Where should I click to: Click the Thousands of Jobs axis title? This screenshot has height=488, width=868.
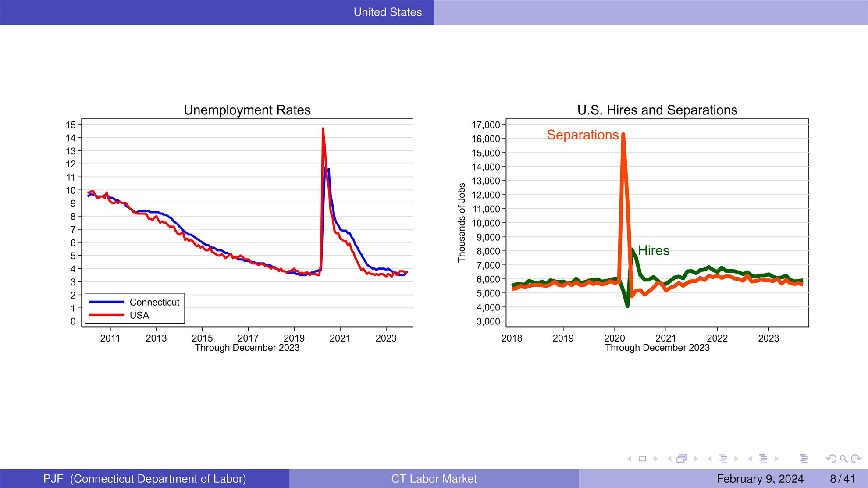pyautogui.click(x=461, y=223)
